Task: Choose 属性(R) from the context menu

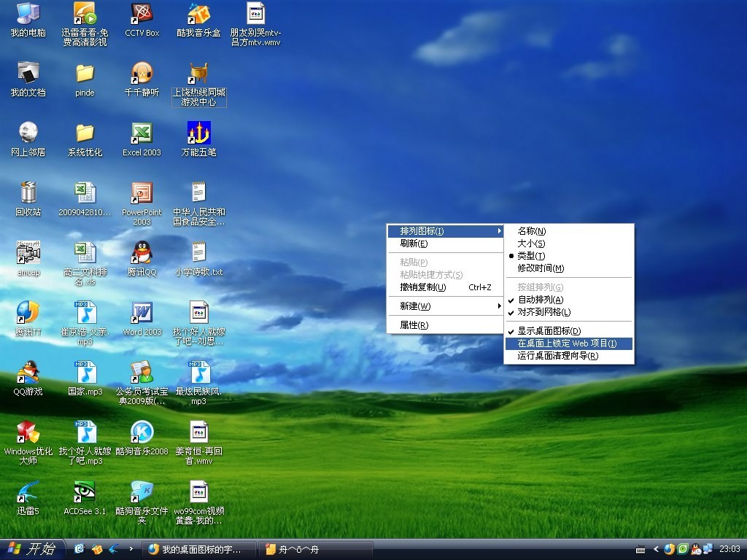Action: (414, 325)
